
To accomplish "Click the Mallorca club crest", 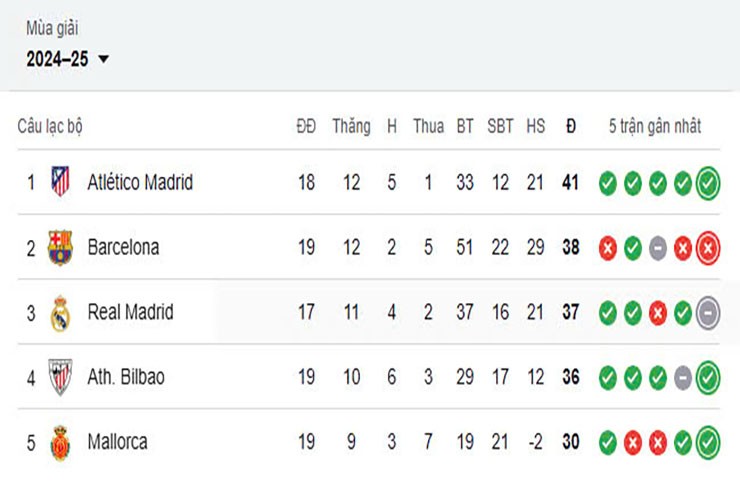I will pyautogui.click(x=61, y=442).
